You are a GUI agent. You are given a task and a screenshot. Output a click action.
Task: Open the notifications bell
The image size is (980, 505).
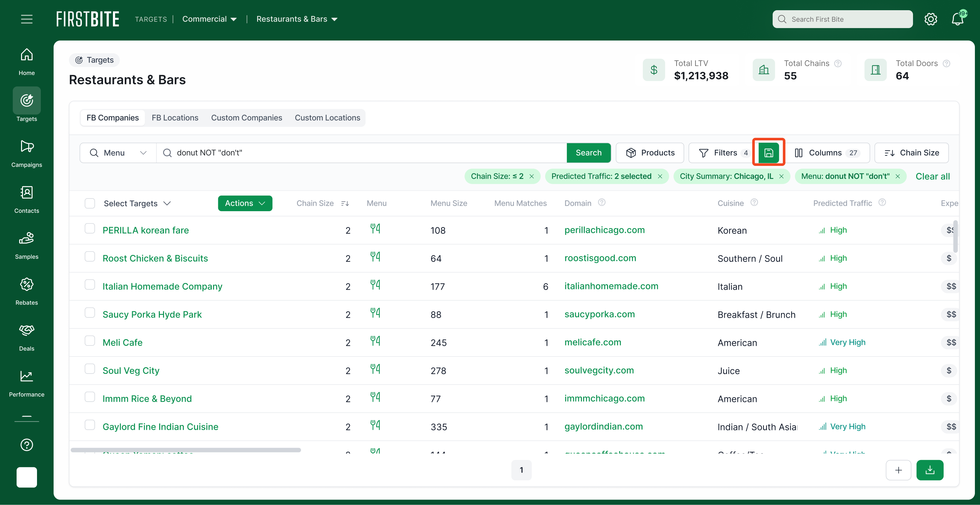tap(958, 19)
